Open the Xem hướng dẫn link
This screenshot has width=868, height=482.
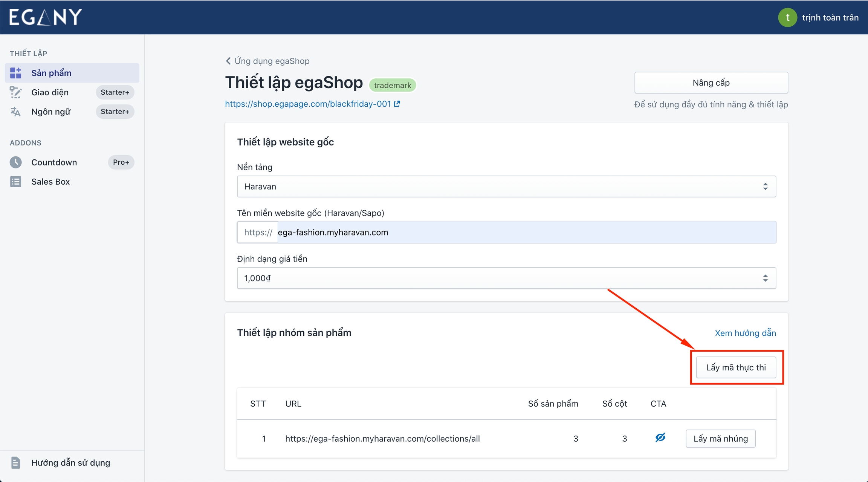pyautogui.click(x=745, y=333)
